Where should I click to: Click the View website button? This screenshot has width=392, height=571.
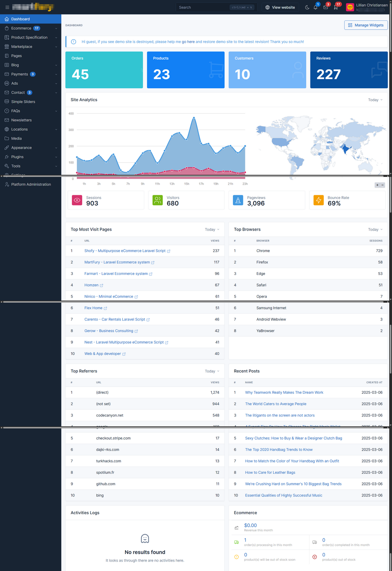click(x=280, y=7)
